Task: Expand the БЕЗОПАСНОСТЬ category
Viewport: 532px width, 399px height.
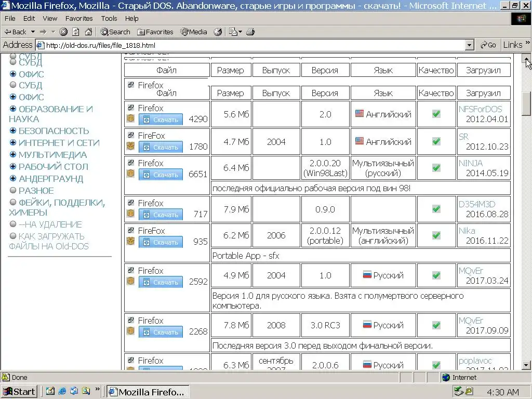Action: (x=13, y=130)
